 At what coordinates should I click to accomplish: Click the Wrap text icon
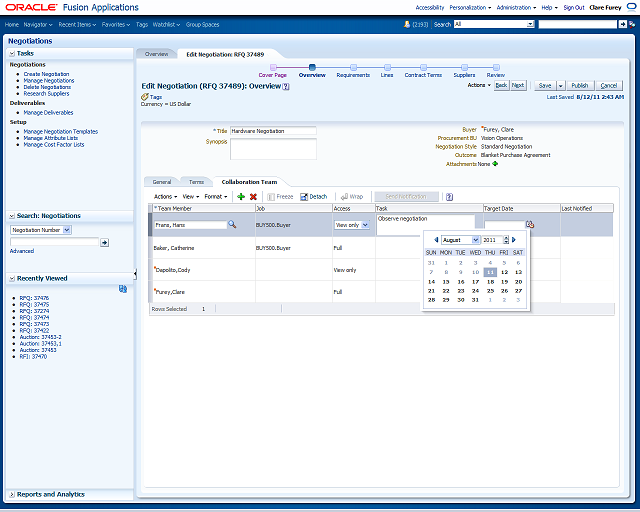tap(344, 197)
